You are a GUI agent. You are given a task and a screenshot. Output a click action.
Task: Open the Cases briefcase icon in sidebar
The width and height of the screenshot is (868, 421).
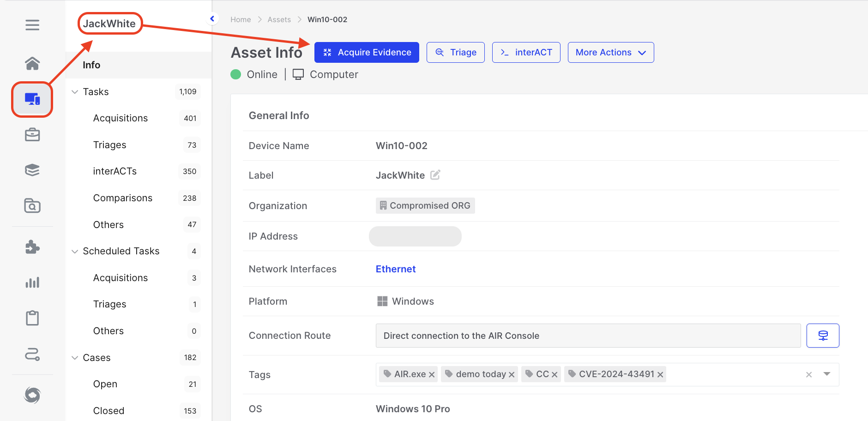(32, 135)
